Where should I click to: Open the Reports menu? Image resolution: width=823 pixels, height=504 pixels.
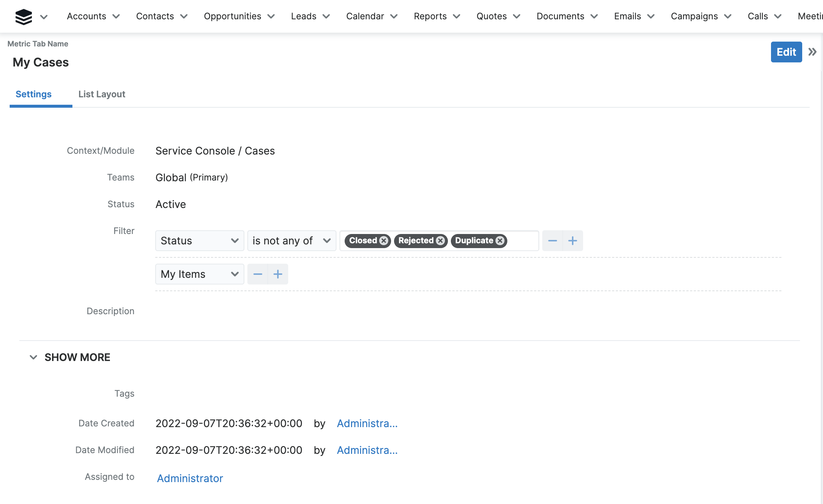(x=430, y=16)
